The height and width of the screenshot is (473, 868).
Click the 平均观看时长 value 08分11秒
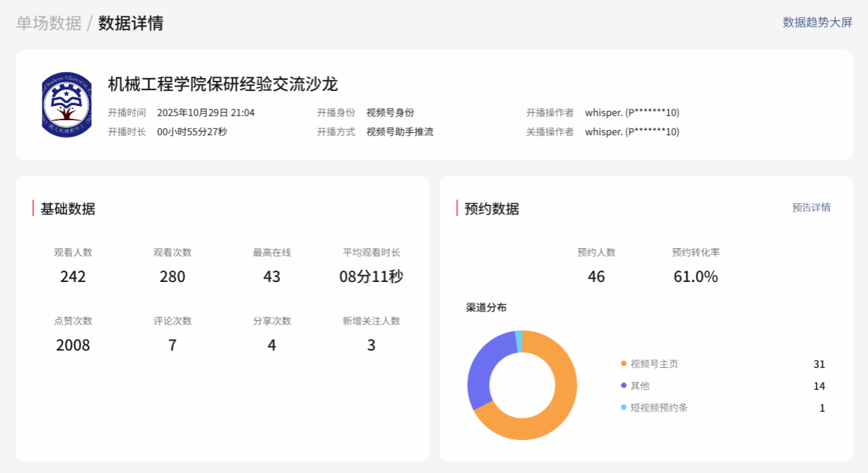(371, 277)
